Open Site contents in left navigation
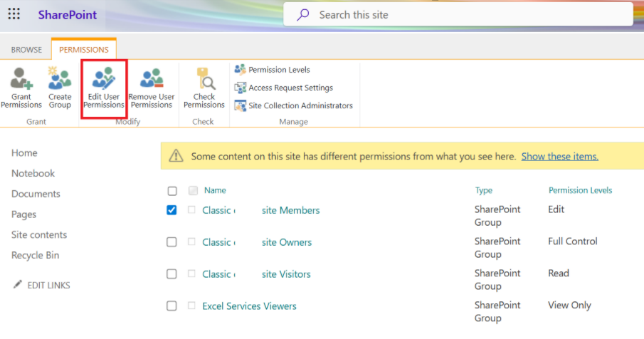The height and width of the screenshot is (339, 644). coord(39,235)
